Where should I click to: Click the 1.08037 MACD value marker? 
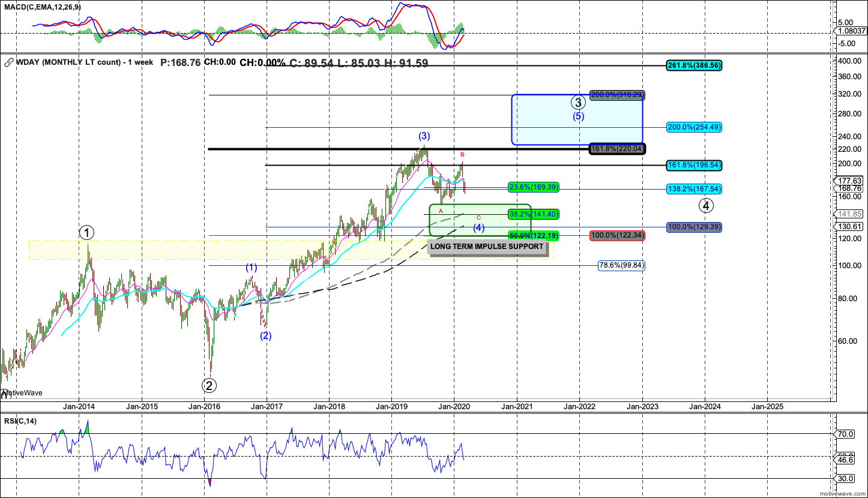point(851,31)
